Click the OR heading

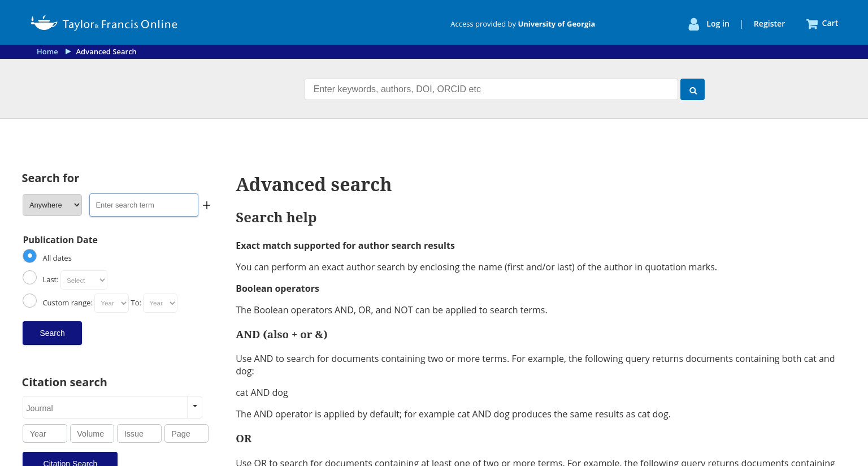[x=244, y=438]
